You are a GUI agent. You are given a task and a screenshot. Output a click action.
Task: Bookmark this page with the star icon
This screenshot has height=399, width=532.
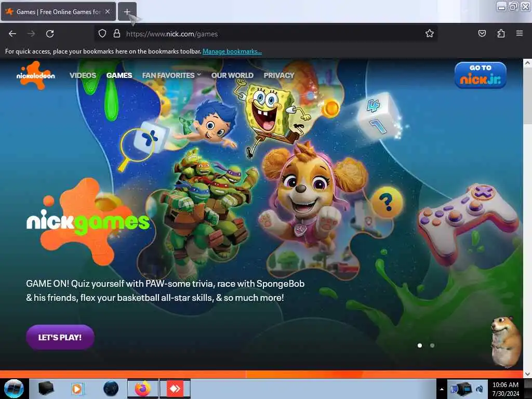430,33
